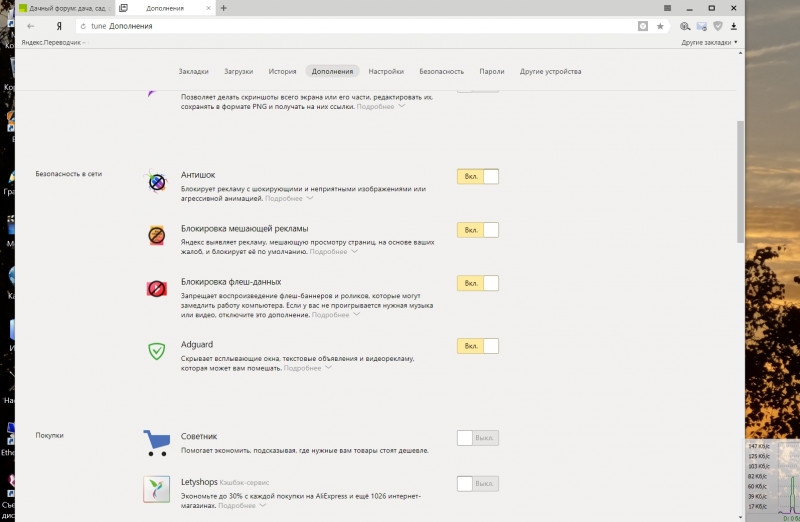800x522 pixels.
Task: Click the address bar showing tune Дополнения
Action: 357,26
